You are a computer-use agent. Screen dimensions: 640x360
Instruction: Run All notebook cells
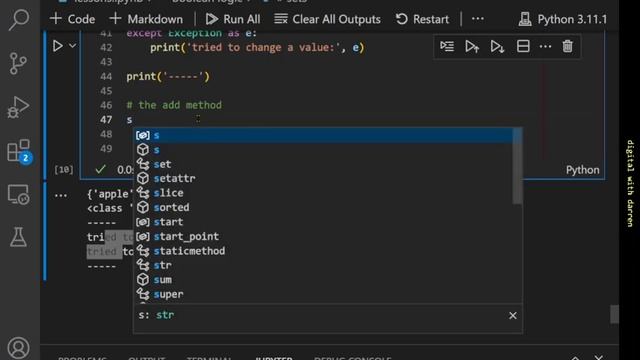point(233,19)
